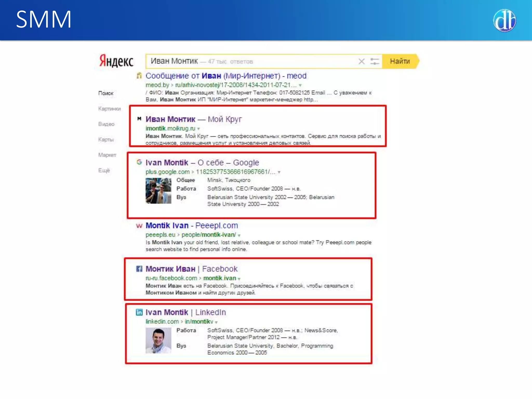Switch to Картинки search tab
This screenshot has height=399, width=532.
(109, 109)
